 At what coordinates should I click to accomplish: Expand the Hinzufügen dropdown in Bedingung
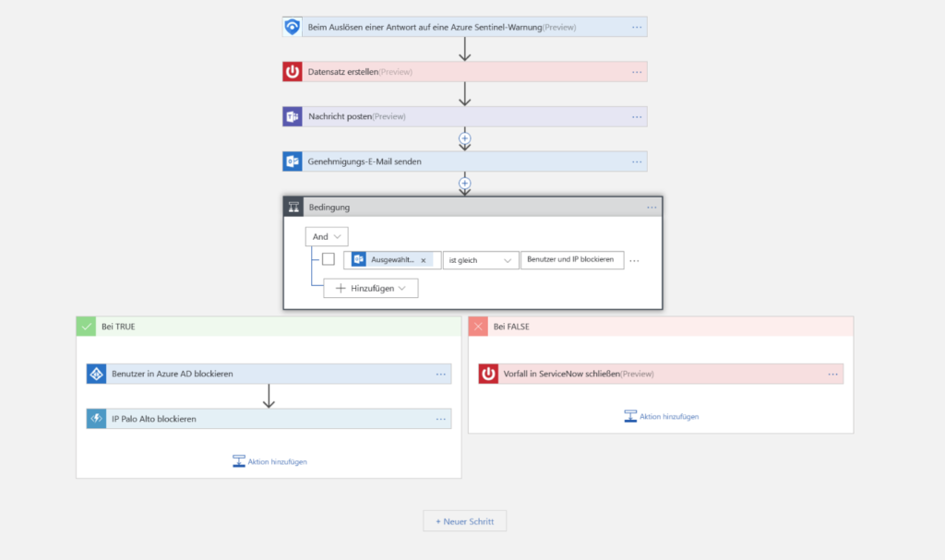coord(371,288)
